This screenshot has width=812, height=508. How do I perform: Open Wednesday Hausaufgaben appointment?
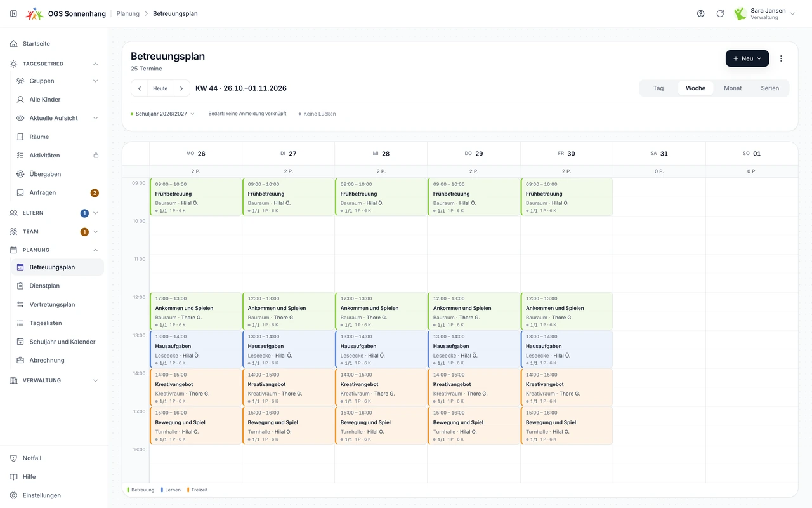point(381,349)
